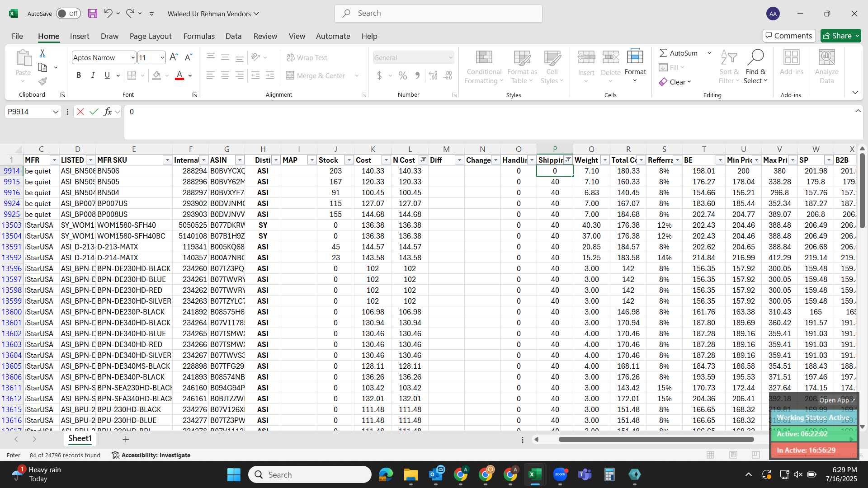Expand the font name combo box
Screen dimensions: 868x488
(132, 57)
